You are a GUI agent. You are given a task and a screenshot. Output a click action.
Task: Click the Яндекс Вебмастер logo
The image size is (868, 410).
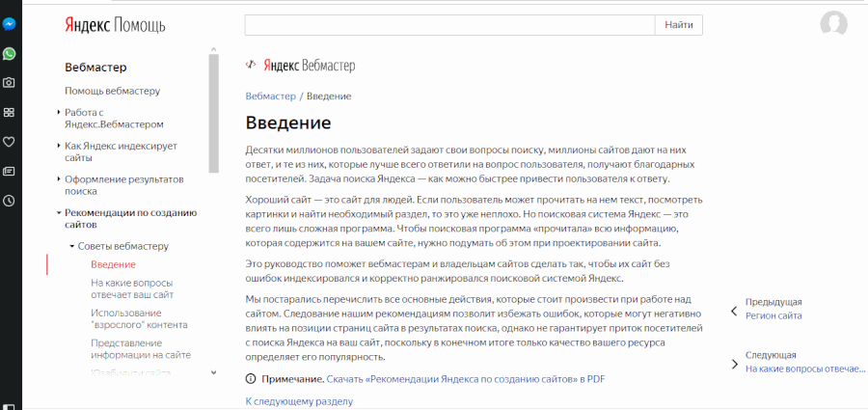[301, 66]
